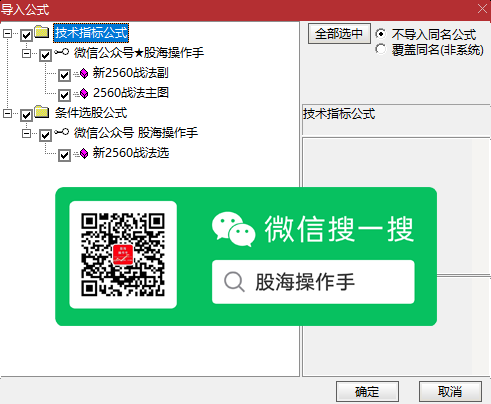Select the 2560战法主图 formula row
This screenshot has height=404, width=491.
coord(131,93)
